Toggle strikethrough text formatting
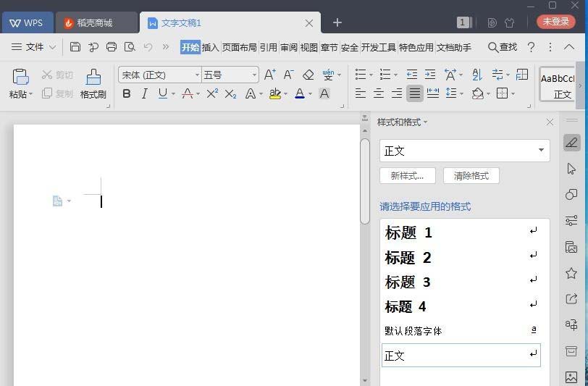Screen dimensions: 588x386 (x=188, y=93)
